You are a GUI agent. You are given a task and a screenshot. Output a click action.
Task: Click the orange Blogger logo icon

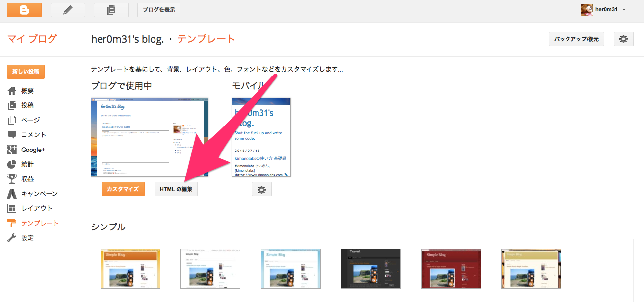click(x=24, y=10)
